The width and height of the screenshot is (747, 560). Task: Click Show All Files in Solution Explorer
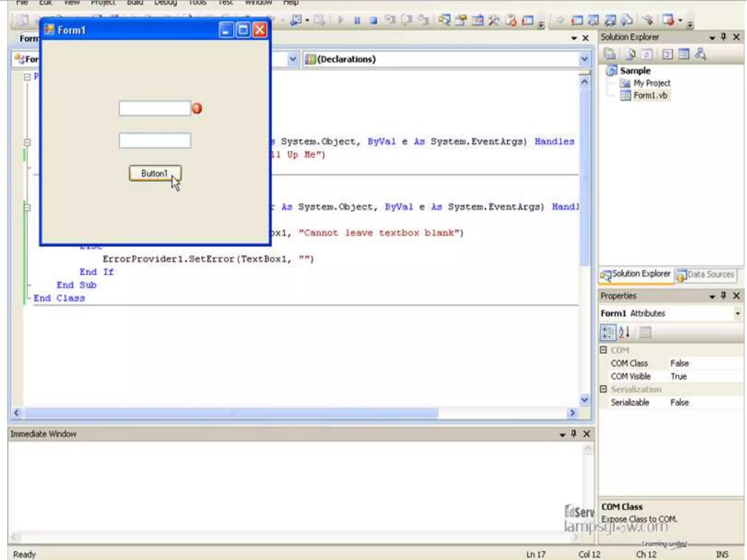click(x=630, y=54)
